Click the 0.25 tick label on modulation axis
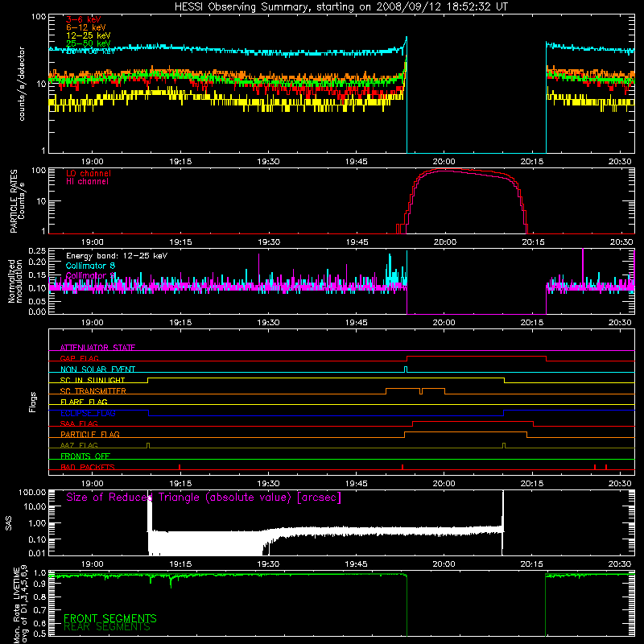644x644 pixels. [37, 251]
